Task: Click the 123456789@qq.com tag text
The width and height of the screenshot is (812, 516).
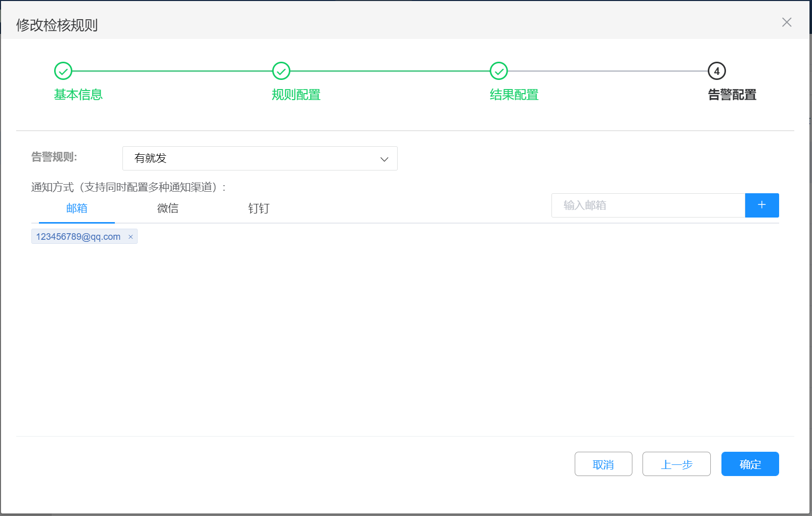Action: pos(78,237)
